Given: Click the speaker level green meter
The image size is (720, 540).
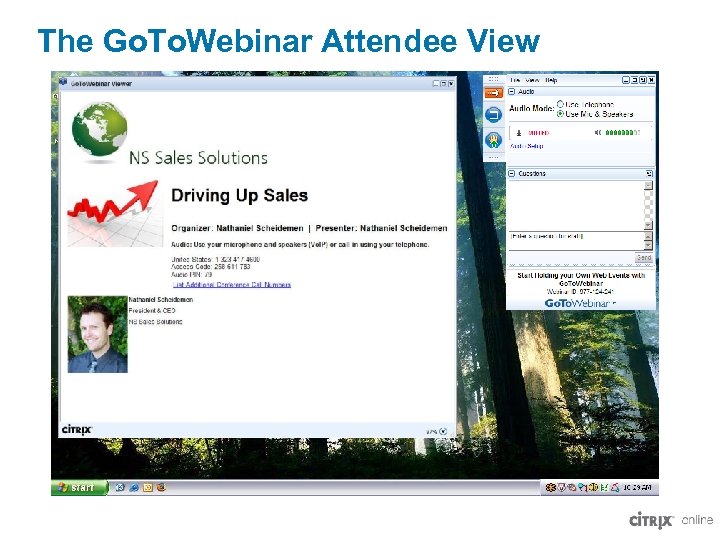Looking at the screenshot, I should tap(622, 133).
